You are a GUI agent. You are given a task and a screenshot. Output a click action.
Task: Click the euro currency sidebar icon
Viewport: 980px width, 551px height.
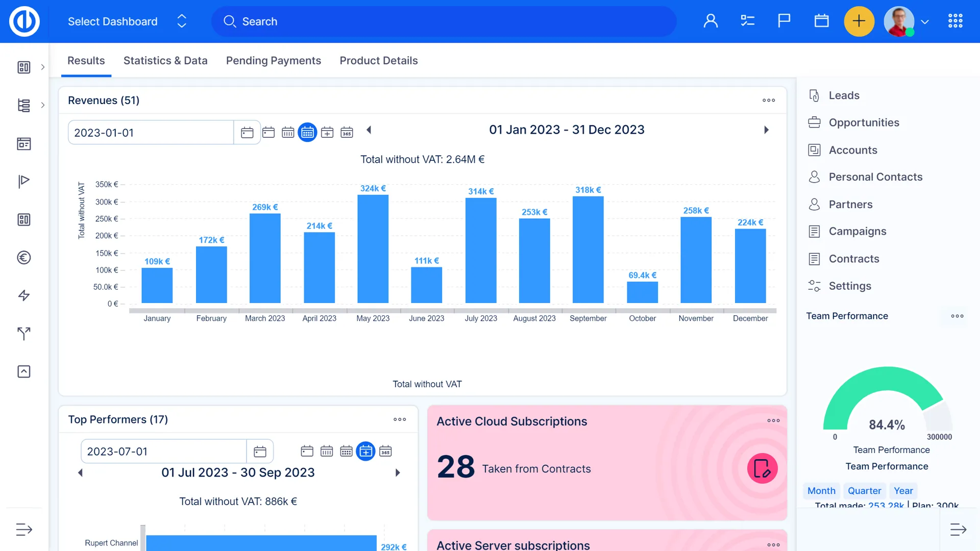pos(24,258)
